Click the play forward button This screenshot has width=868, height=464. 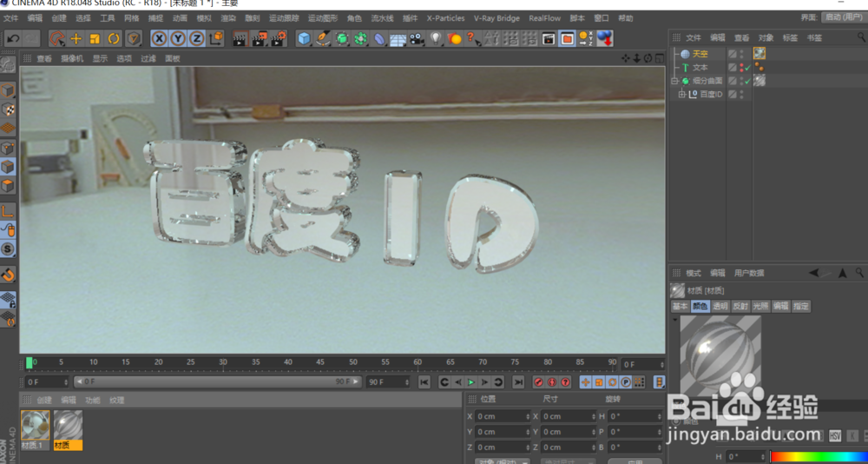click(x=471, y=382)
